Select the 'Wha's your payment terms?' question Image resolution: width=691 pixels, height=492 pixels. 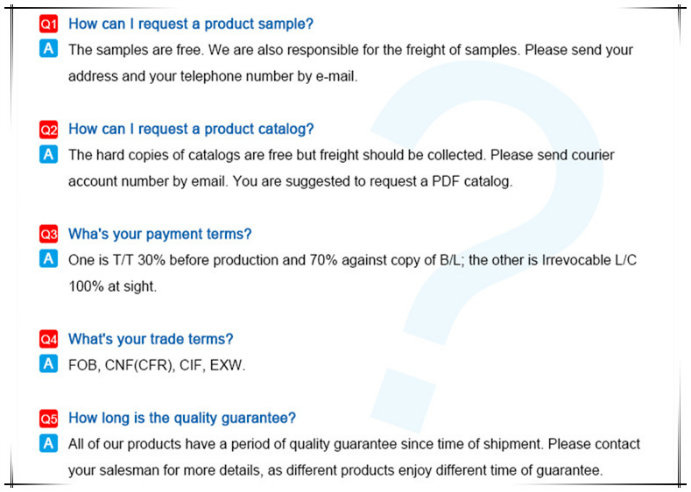click(160, 234)
